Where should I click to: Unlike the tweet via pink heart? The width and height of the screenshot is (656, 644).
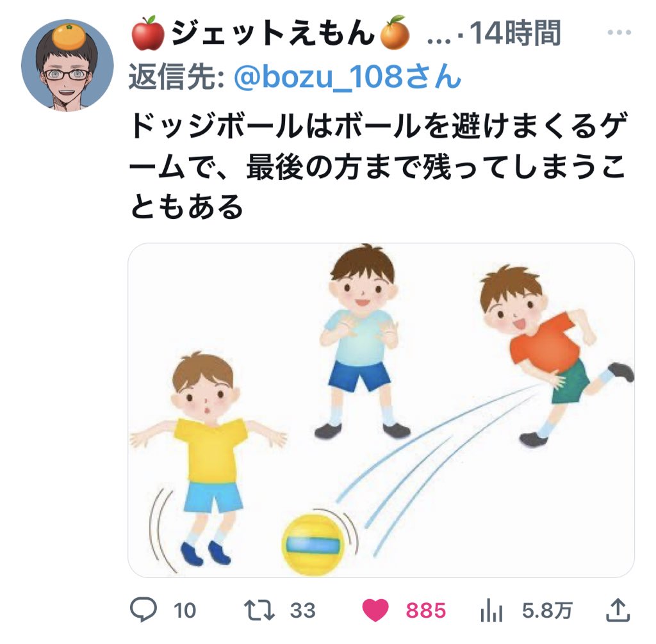375,610
